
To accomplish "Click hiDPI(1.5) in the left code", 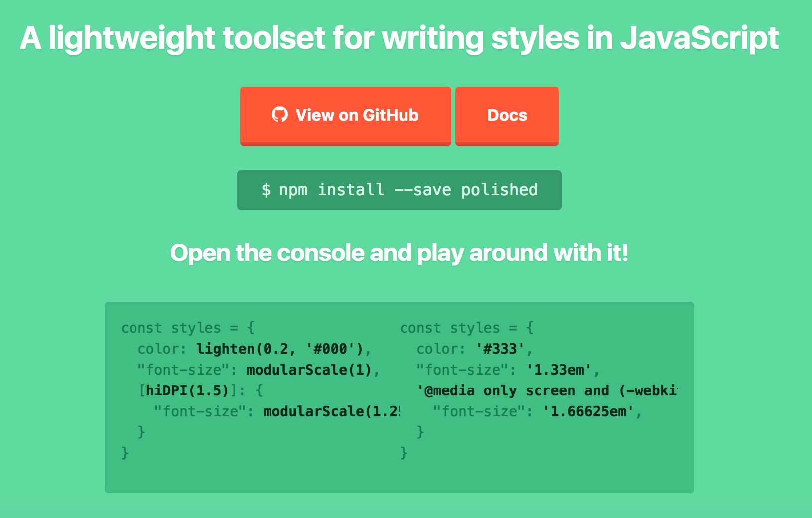I will pyautogui.click(x=187, y=390).
